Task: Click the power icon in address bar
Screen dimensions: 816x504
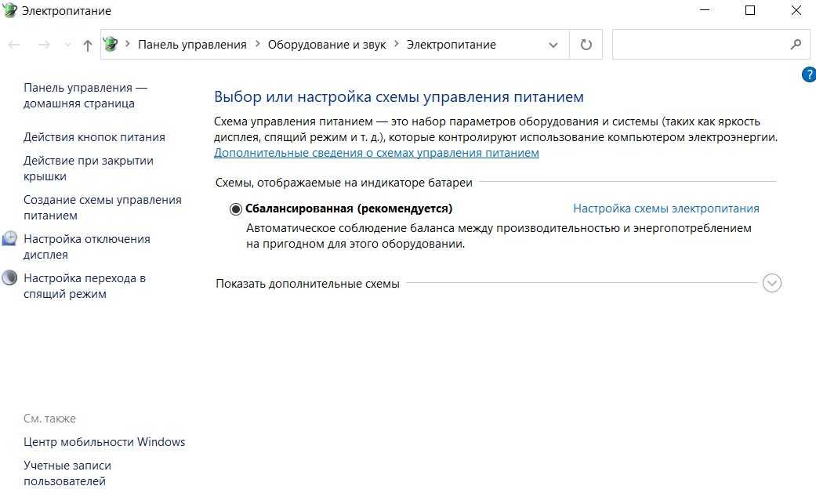Action: pos(111,45)
